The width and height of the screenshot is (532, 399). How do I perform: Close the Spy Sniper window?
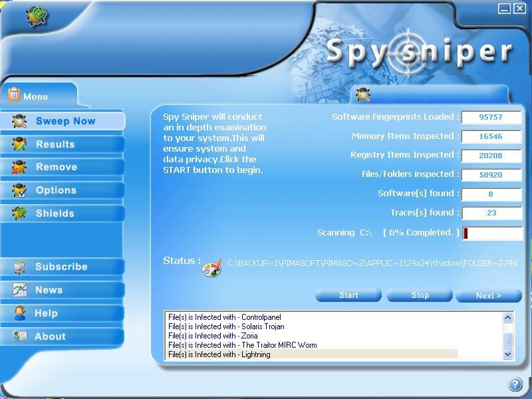(x=519, y=9)
